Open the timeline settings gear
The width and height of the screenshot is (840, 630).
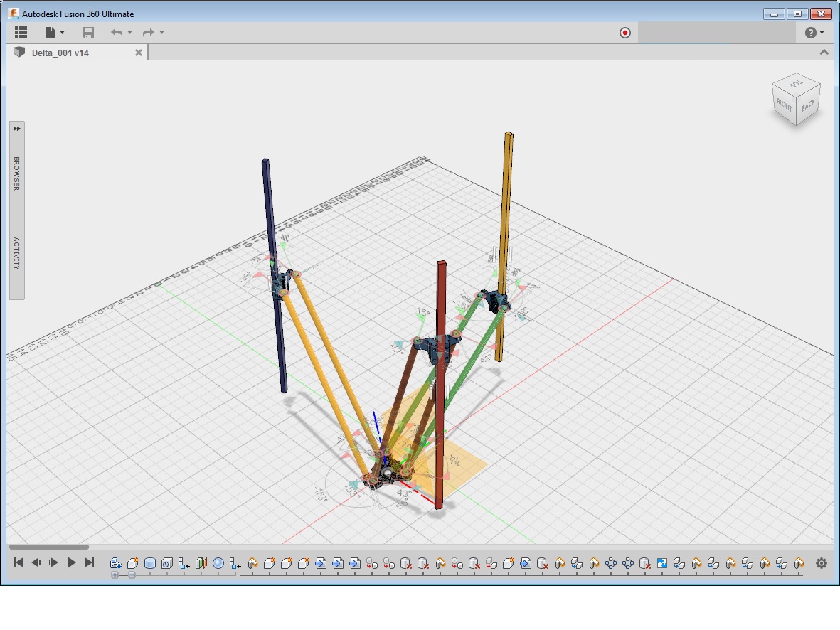click(822, 563)
